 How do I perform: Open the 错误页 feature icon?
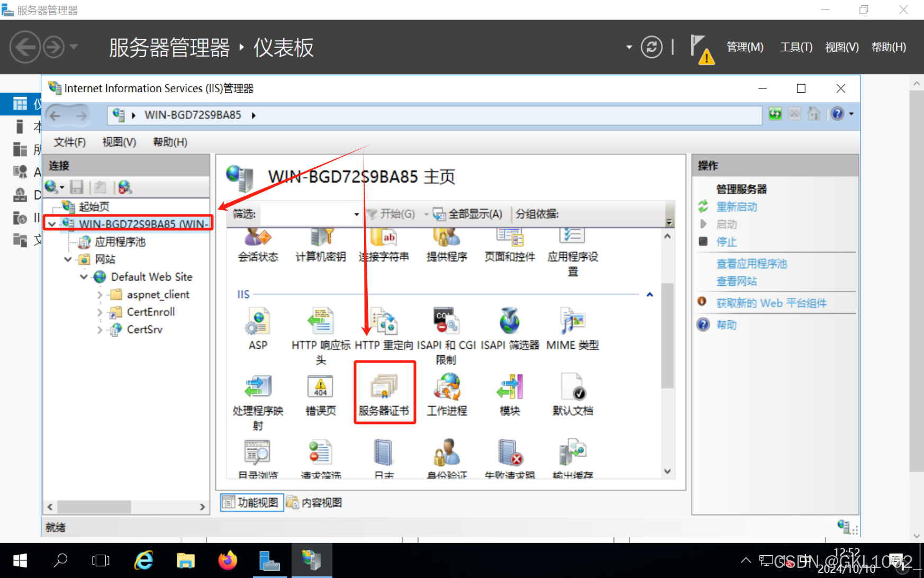coord(321,394)
